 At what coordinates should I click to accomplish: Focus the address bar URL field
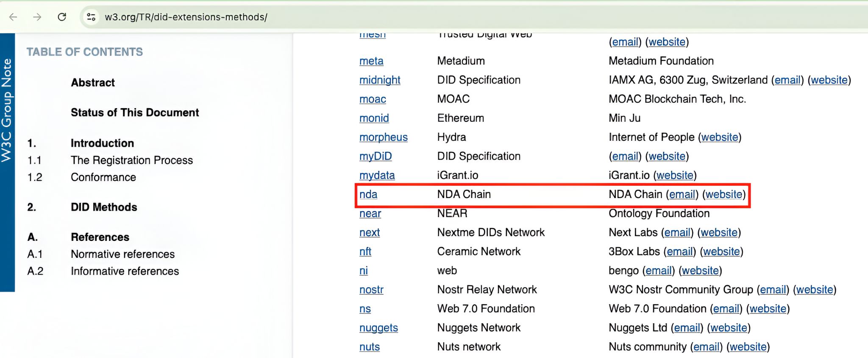point(186,17)
